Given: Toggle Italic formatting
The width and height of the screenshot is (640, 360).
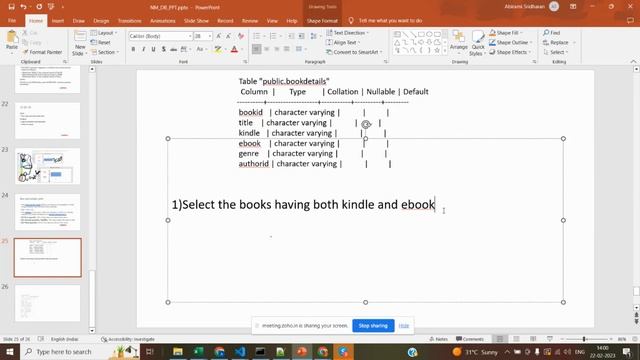Looking at the screenshot, I should 143,49.
